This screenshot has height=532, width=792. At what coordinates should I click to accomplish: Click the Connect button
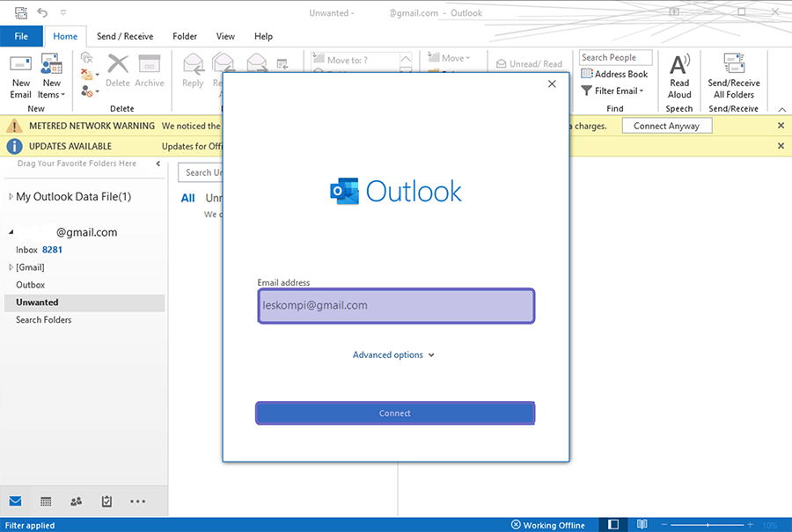tap(395, 413)
